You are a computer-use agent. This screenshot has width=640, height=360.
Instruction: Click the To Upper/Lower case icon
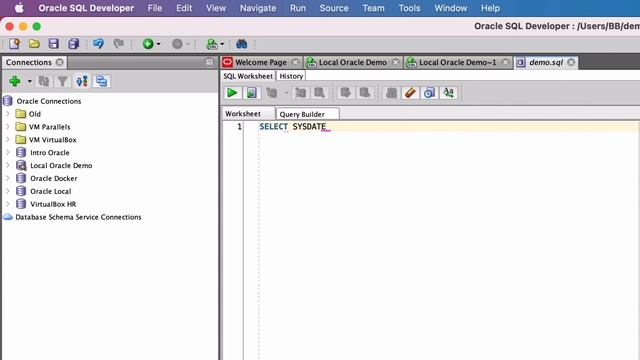pyautogui.click(x=449, y=93)
